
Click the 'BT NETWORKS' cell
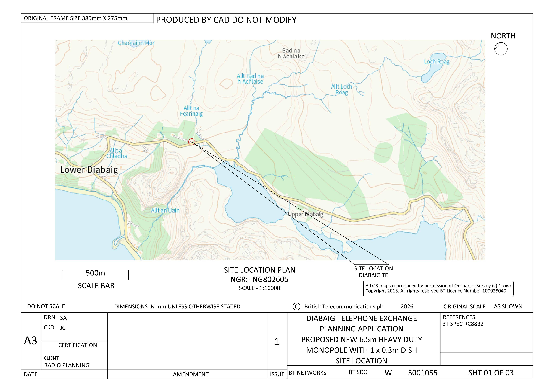(x=307, y=373)
